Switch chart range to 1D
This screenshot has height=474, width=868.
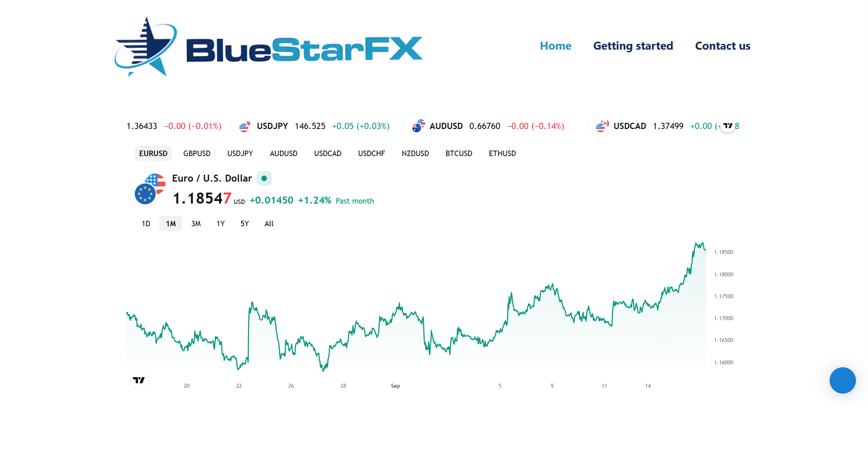(146, 224)
